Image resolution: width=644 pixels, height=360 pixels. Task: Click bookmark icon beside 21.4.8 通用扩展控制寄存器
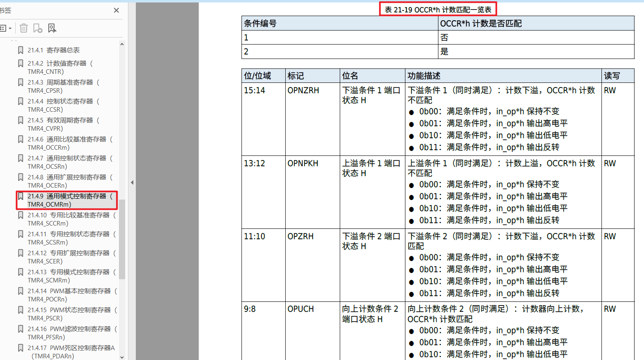click(21, 177)
